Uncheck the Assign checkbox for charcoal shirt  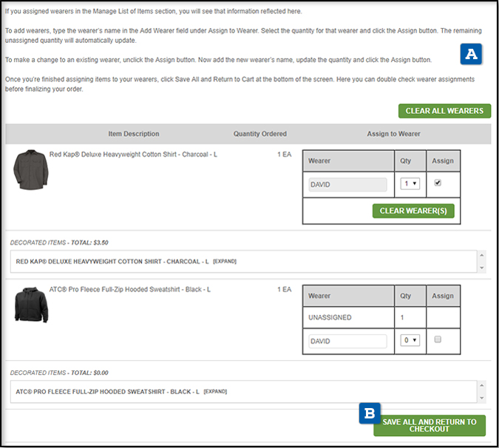click(x=438, y=183)
